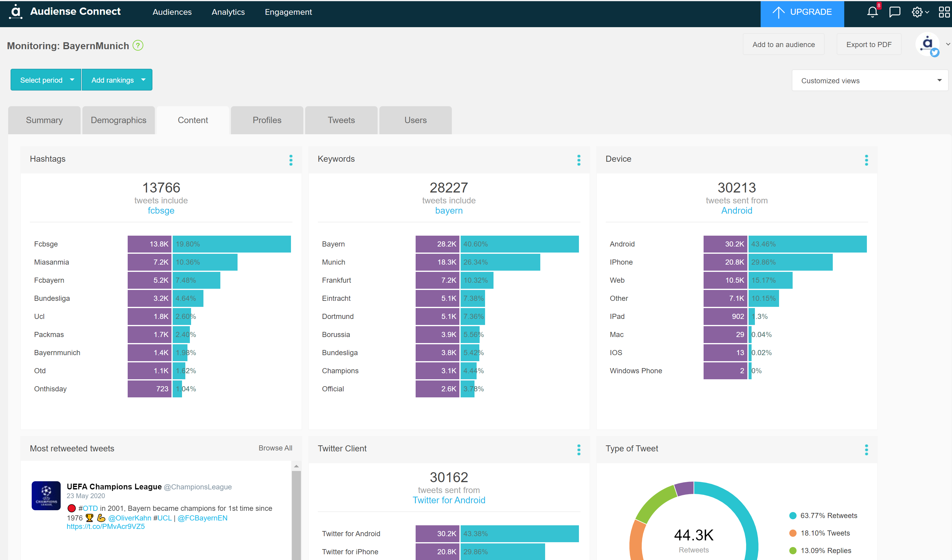Click the Replies green legend dot
952x560 pixels.
tap(793, 551)
